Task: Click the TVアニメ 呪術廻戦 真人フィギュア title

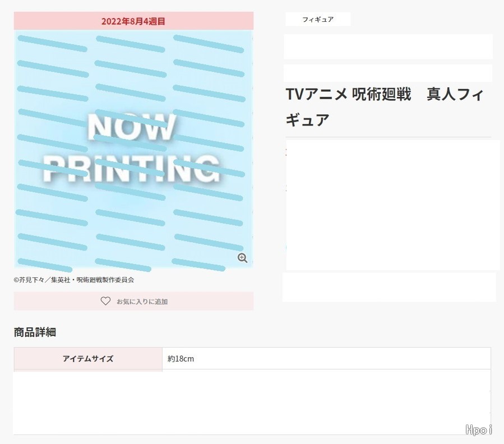Action: pyautogui.click(x=385, y=107)
